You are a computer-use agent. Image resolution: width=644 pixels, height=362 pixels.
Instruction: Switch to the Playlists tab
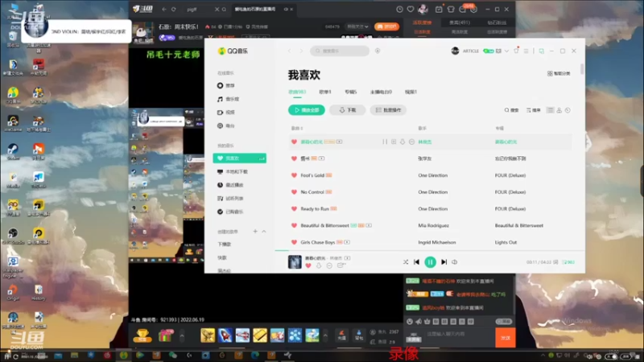(325, 92)
